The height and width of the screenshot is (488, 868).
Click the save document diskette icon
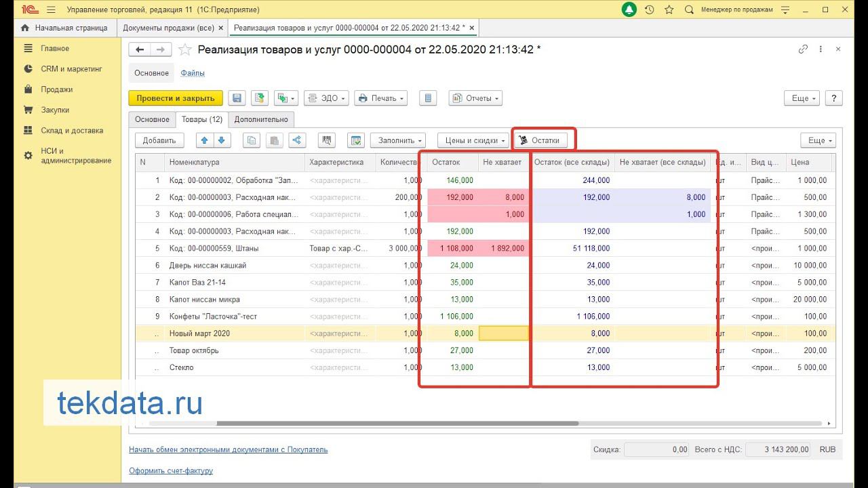(x=237, y=98)
